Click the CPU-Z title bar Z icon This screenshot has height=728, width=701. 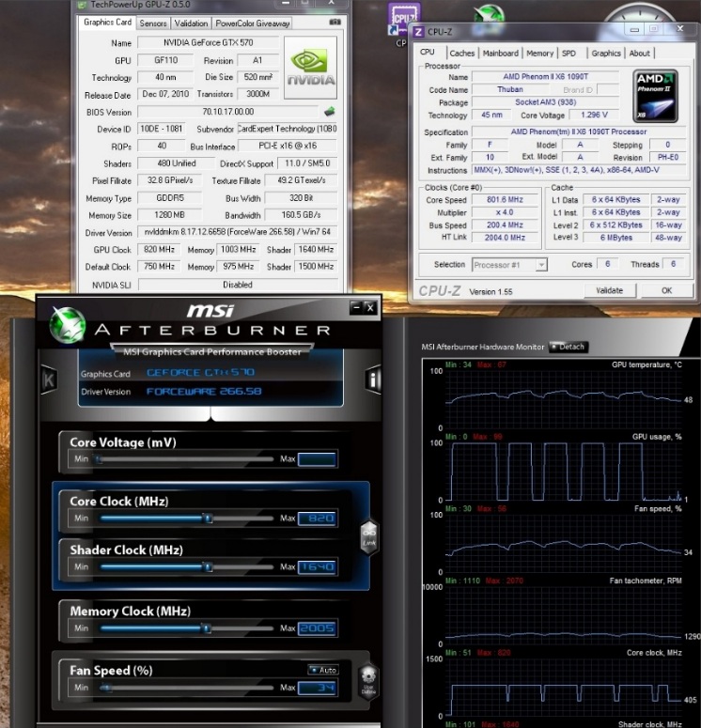tap(418, 32)
